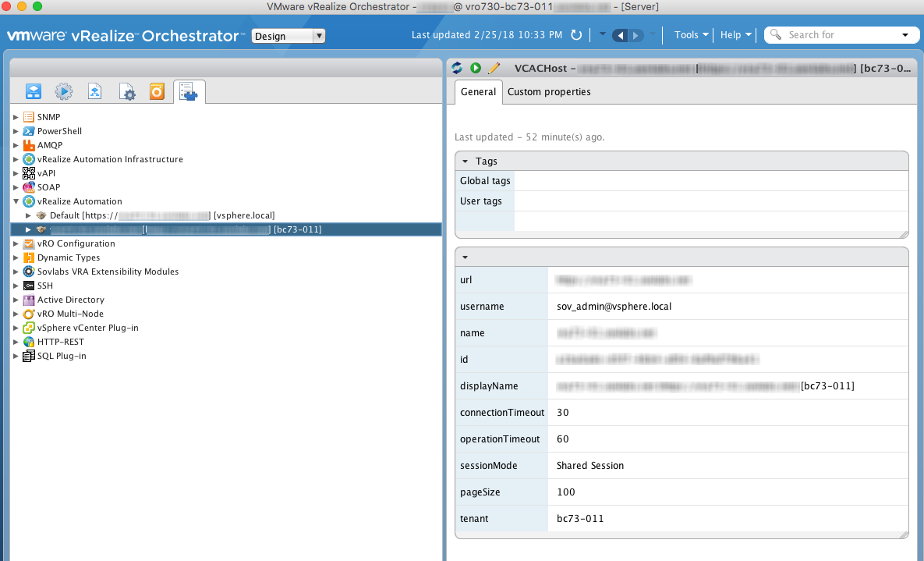Click the SQL Plug-in icon
Image resolution: width=924 pixels, height=561 pixels.
point(28,356)
